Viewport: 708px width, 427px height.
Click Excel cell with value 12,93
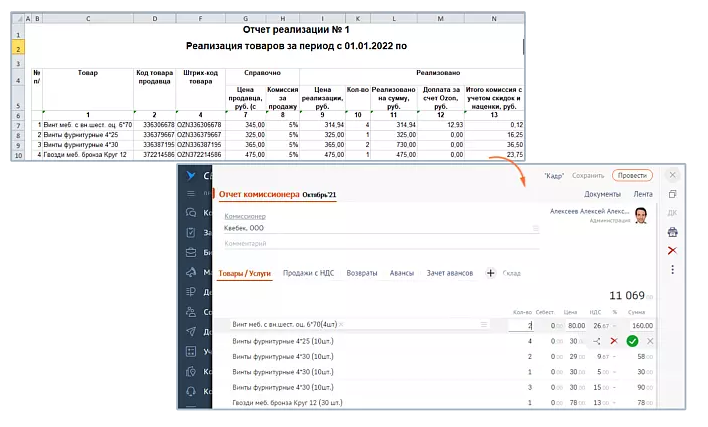(x=441, y=125)
